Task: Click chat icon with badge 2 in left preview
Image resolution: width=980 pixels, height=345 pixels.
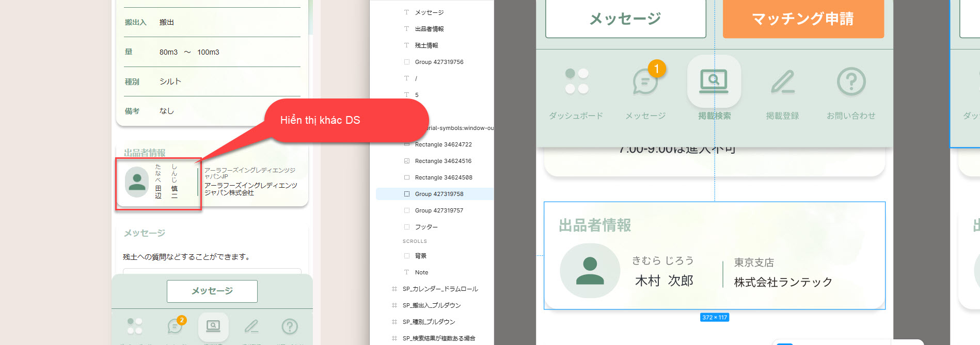Action: click(175, 326)
